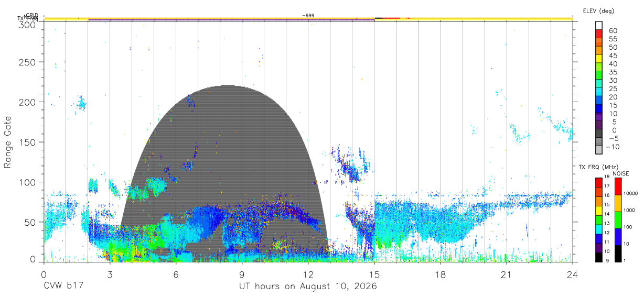Click the 30 label on the ELEV scale
The height and width of the screenshot is (297, 644).
pos(612,81)
